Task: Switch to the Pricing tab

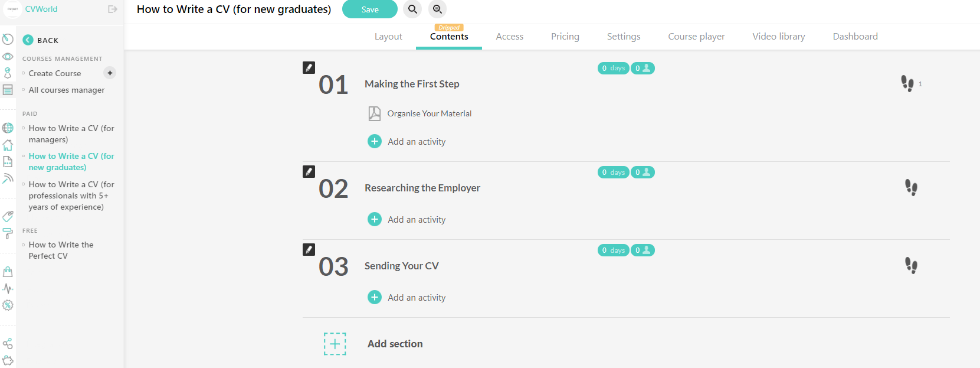Action: click(x=565, y=37)
